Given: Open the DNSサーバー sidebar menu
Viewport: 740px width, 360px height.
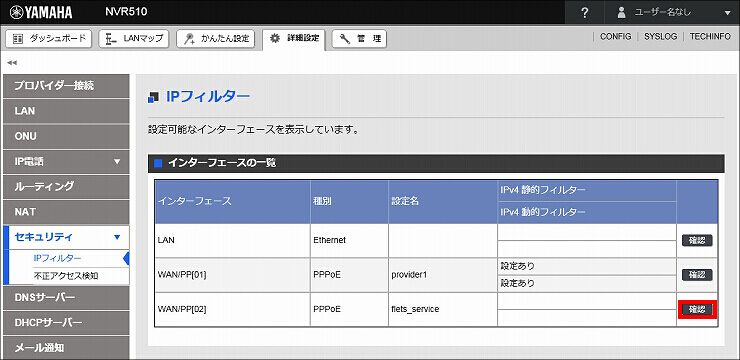Looking at the screenshot, I should point(66,298).
